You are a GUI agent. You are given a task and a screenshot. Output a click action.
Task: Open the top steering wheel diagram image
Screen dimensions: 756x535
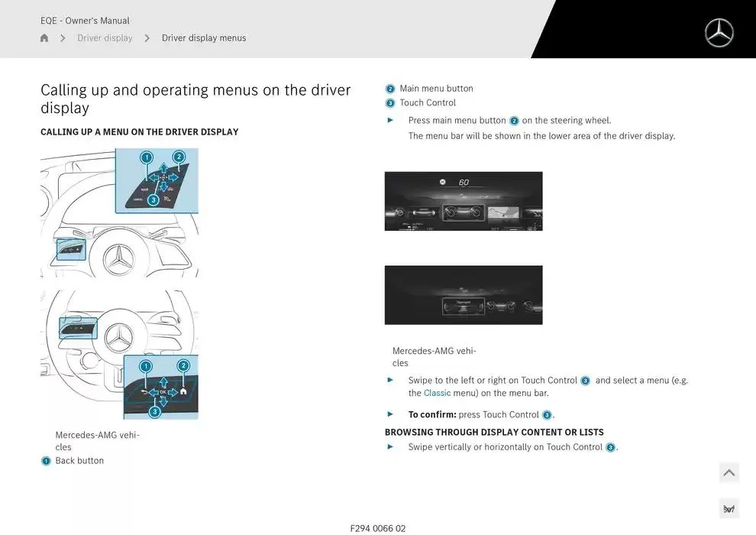[x=119, y=212]
